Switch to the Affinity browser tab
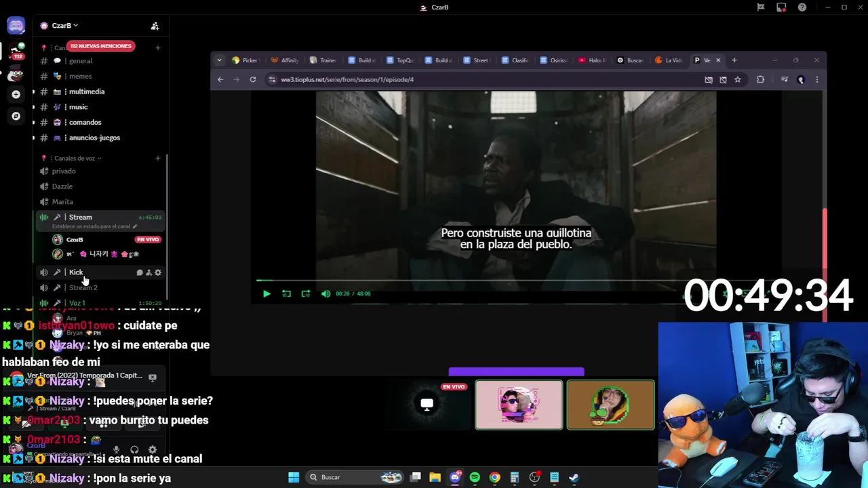This screenshot has height=488, width=868. pyautogui.click(x=285, y=60)
